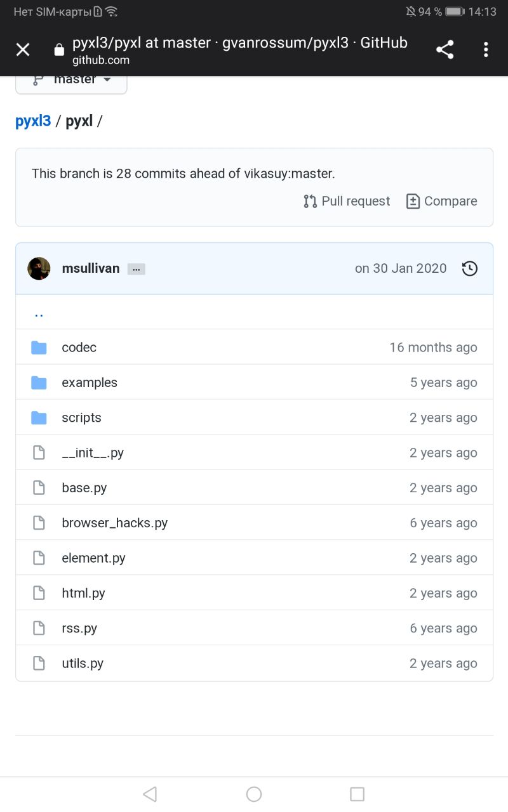Click the '6 years ago' timestamp for browser_hacks.py
Screen dimensions: 508x812
[443, 523]
